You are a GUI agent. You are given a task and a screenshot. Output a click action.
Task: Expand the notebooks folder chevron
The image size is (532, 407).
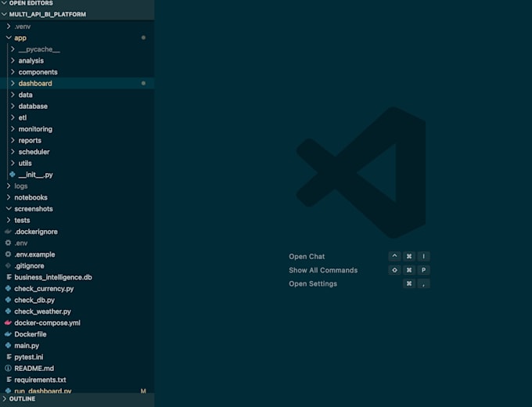(9, 197)
